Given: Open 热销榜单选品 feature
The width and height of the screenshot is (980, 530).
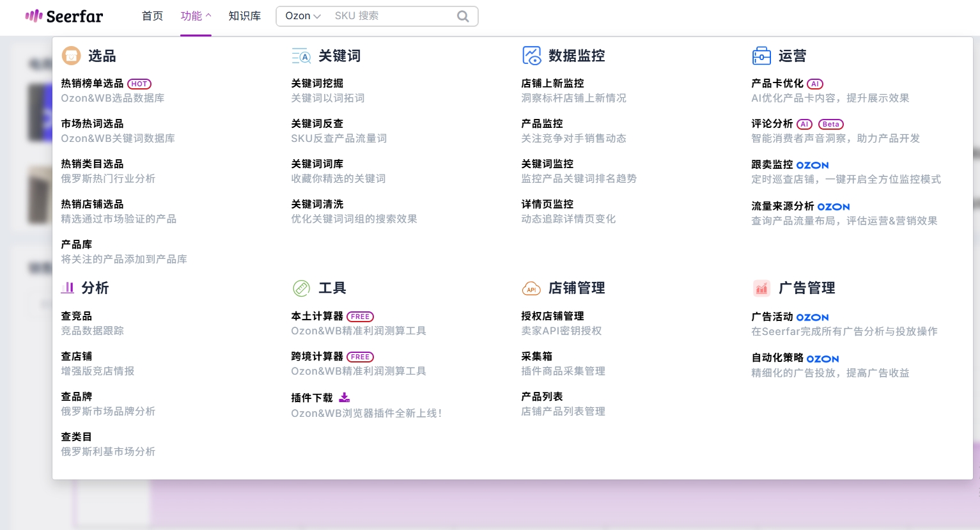Looking at the screenshot, I should (92, 84).
